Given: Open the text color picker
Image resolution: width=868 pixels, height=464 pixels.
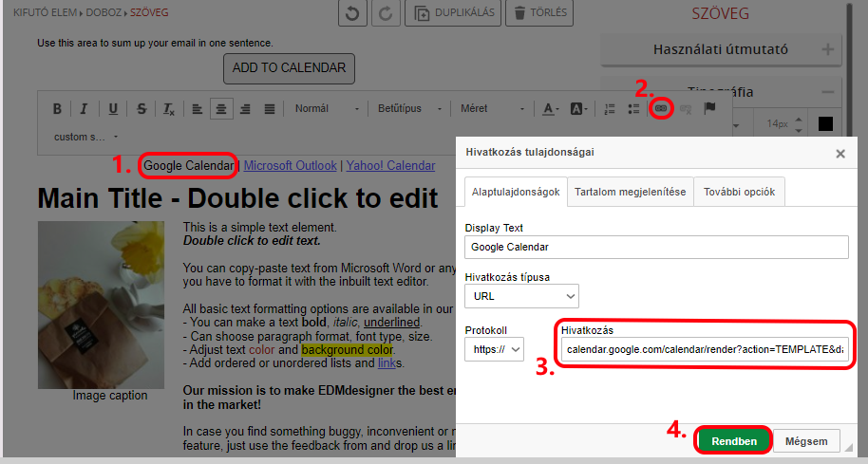Looking at the screenshot, I should pos(550,109).
